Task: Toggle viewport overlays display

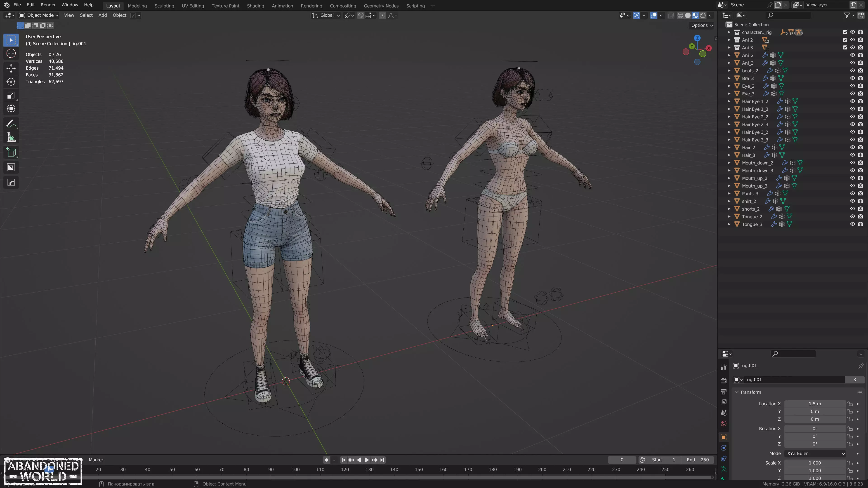Action: pos(654,15)
